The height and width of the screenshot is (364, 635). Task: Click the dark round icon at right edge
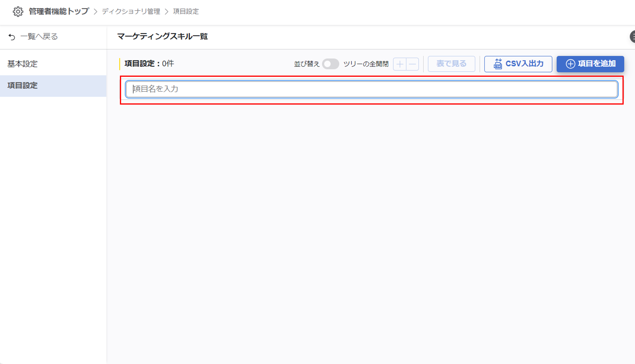click(x=633, y=37)
